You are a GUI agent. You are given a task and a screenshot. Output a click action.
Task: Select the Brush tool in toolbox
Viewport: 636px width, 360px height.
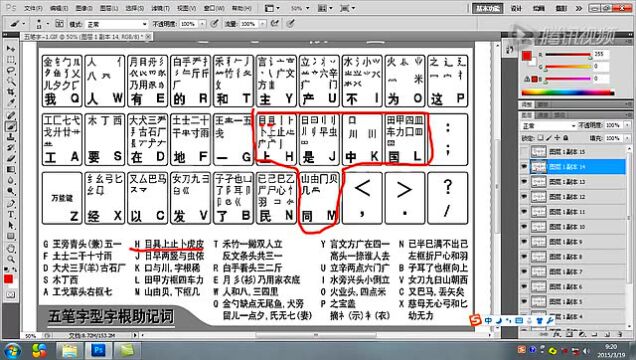(11, 126)
